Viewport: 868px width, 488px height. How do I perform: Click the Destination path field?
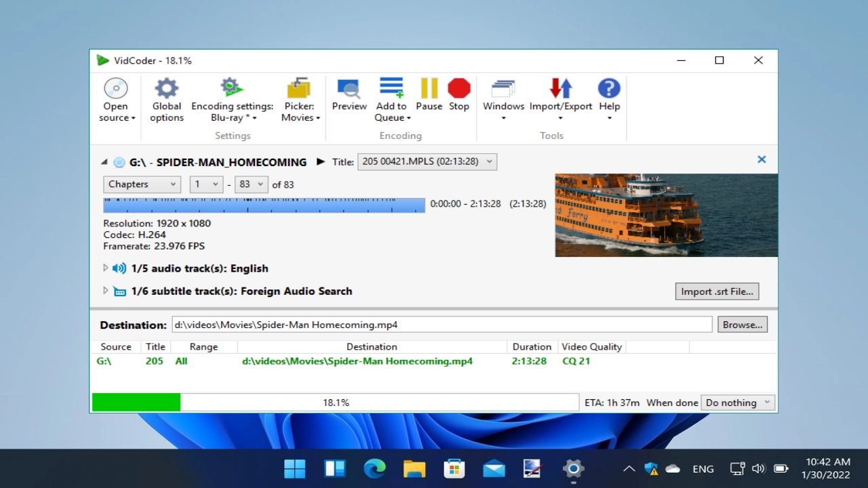pyautogui.click(x=442, y=325)
